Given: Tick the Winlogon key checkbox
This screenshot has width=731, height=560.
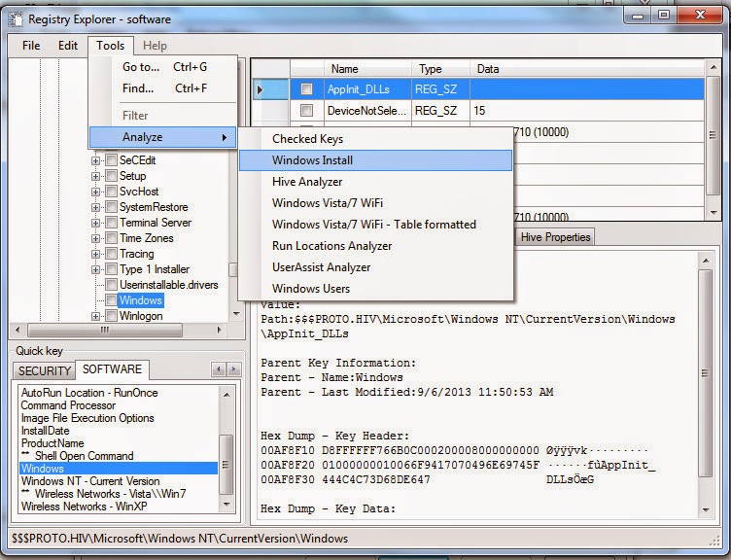Looking at the screenshot, I should (x=112, y=316).
